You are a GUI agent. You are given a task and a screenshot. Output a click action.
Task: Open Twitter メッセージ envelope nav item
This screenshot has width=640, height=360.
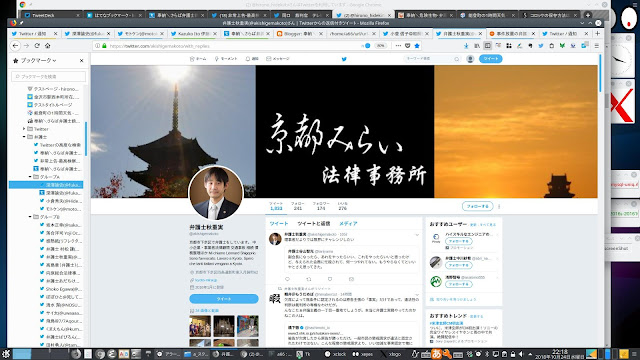point(278,59)
